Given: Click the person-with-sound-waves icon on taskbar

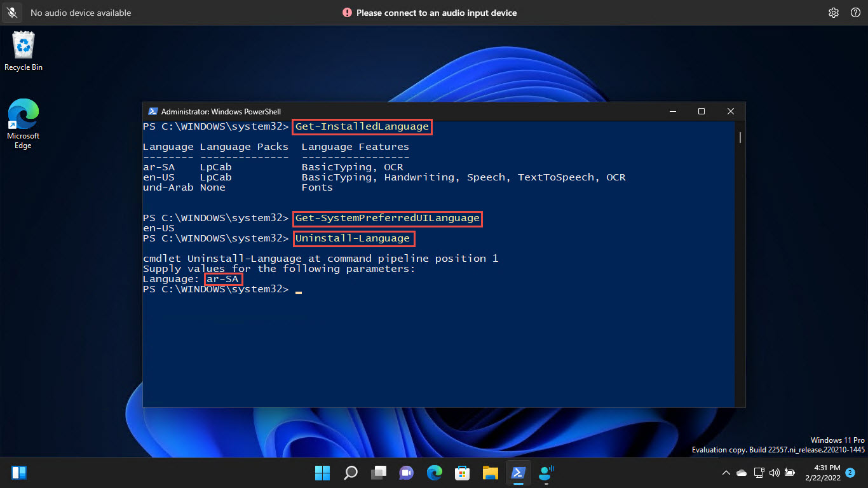Looking at the screenshot, I should point(545,472).
